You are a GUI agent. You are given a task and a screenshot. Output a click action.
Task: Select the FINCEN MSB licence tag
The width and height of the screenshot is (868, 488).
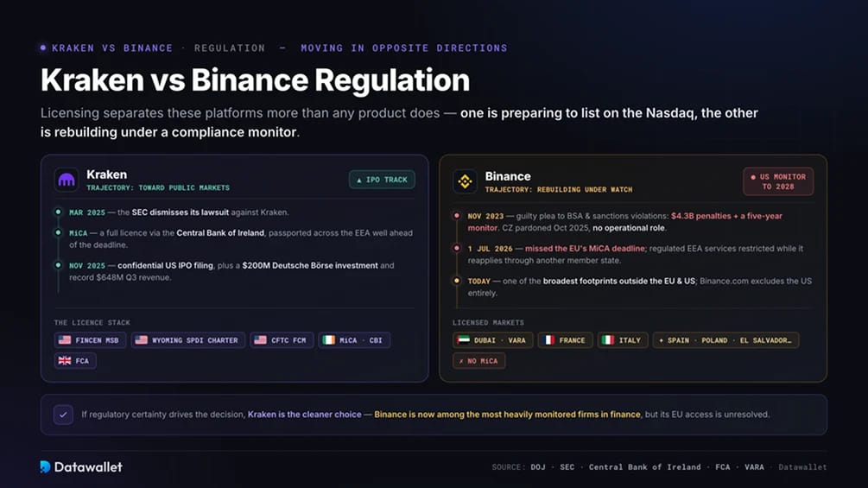(x=90, y=340)
